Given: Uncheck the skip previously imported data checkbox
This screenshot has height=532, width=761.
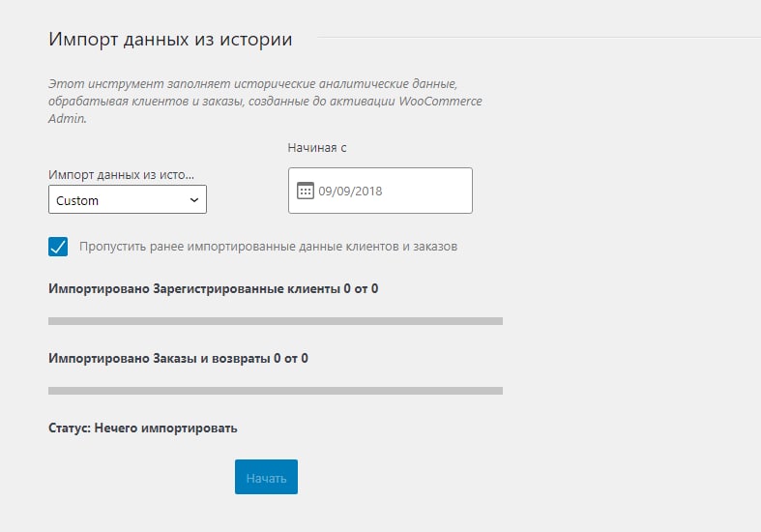Looking at the screenshot, I should pos(58,246).
